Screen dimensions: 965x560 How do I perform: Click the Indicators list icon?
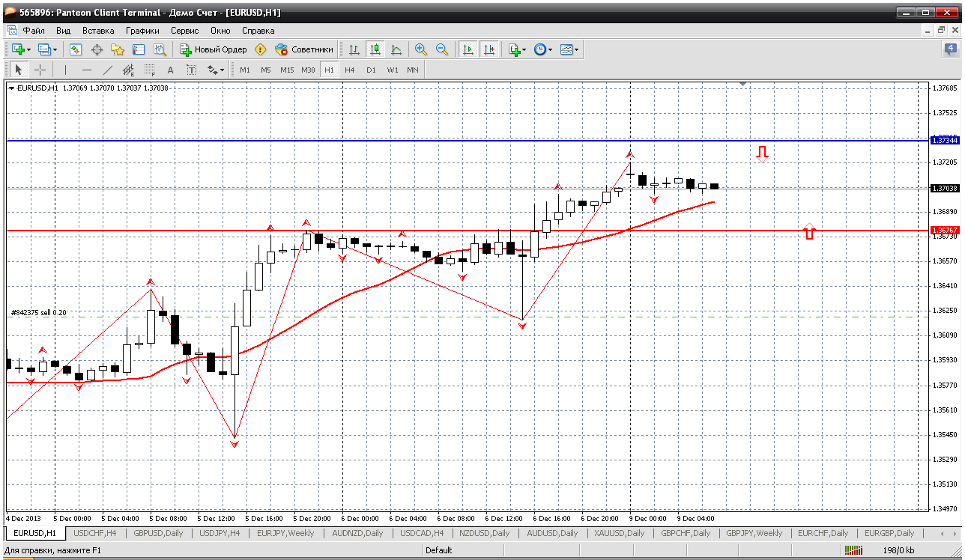514,49
